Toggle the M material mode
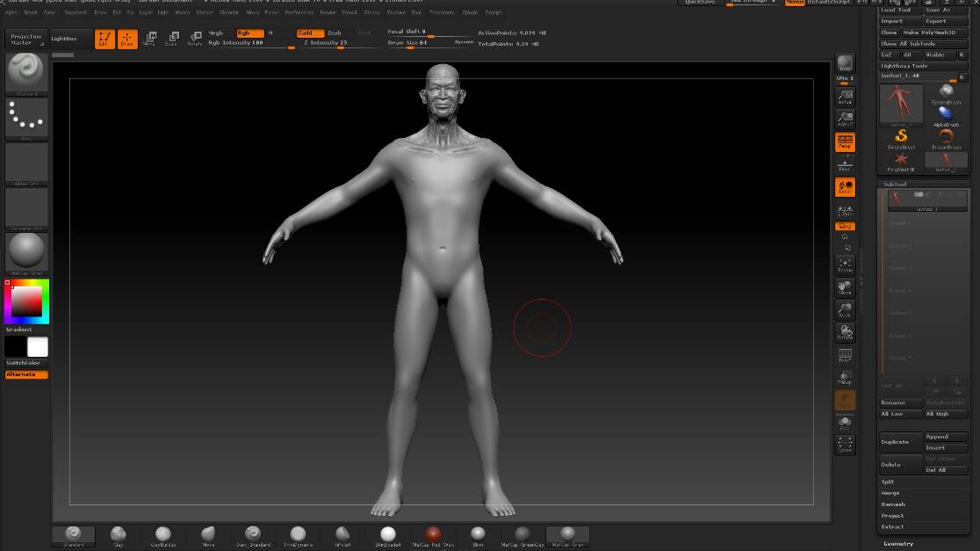Image resolution: width=980 pixels, height=551 pixels. 270,33
